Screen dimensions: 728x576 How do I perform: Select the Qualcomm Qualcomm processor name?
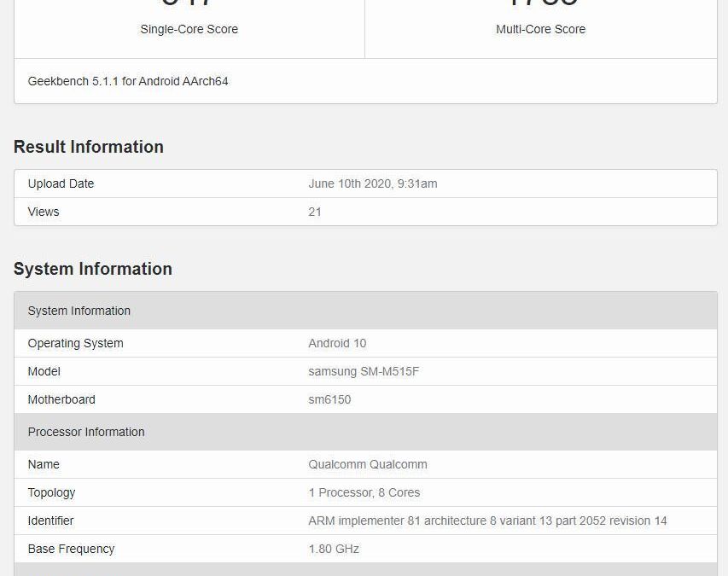coord(368,464)
